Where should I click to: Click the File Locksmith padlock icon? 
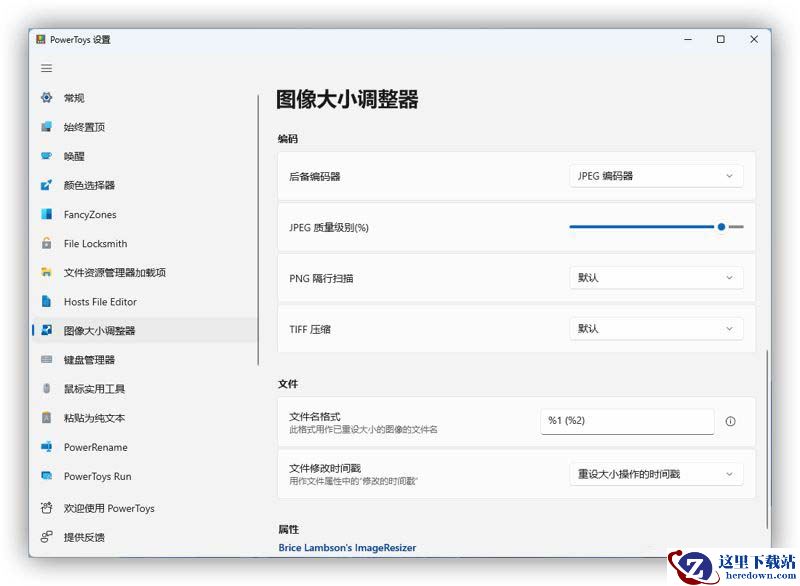click(x=46, y=243)
